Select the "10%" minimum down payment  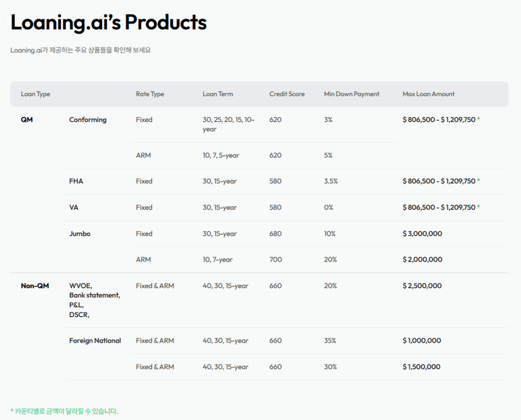[330, 234]
